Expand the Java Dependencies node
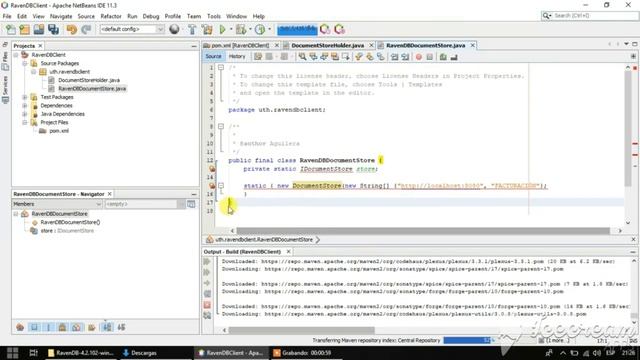This screenshot has height=360, width=640. [x=25, y=114]
